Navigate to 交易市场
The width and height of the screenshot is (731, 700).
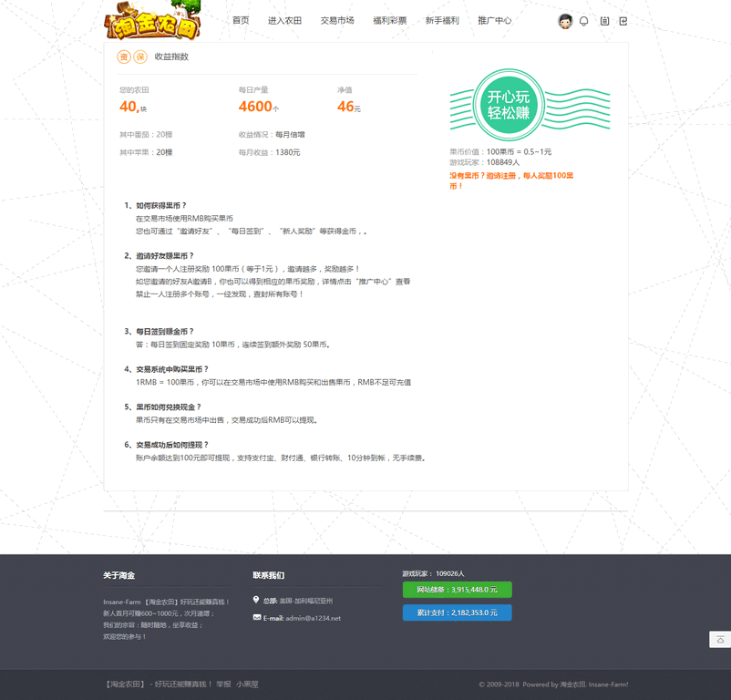pyautogui.click(x=337, y=20)
